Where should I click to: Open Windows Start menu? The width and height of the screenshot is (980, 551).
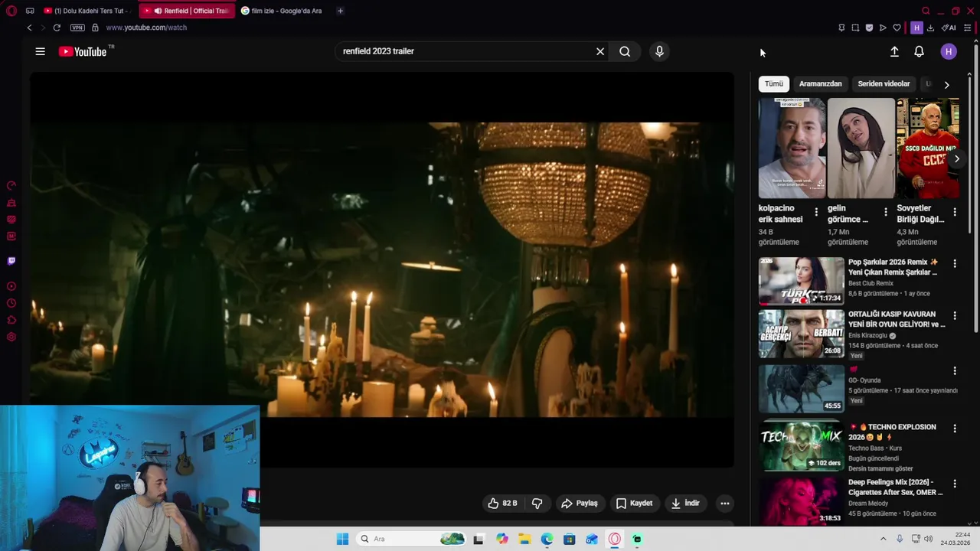click(342, 539)
